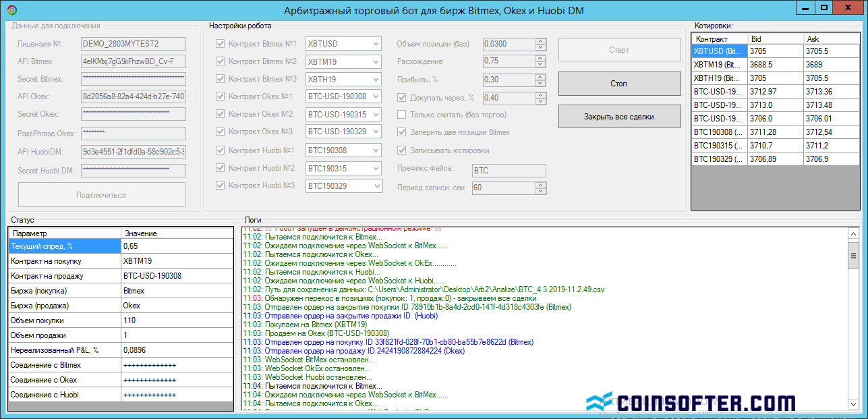This screenshot has height=419, width=868.
Task: Select the BTC190308 row in quotes table
Action: 776,132
